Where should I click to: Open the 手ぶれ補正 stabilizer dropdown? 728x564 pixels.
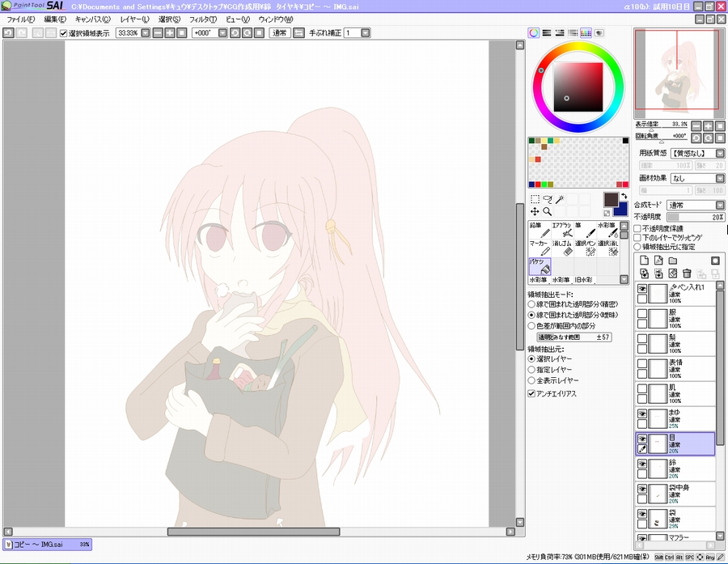[366, 32]
